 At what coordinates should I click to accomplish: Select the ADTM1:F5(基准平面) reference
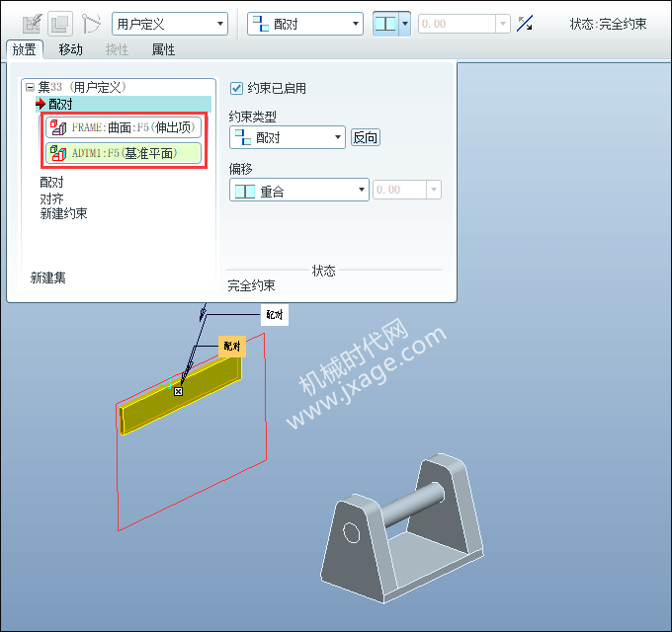tap(124, 153)
